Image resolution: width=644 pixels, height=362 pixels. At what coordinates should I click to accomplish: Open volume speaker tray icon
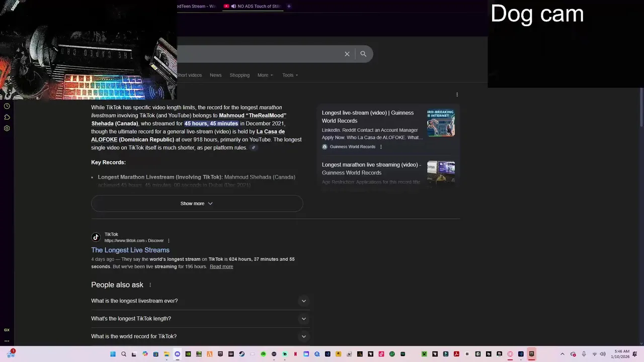point(603,354)
